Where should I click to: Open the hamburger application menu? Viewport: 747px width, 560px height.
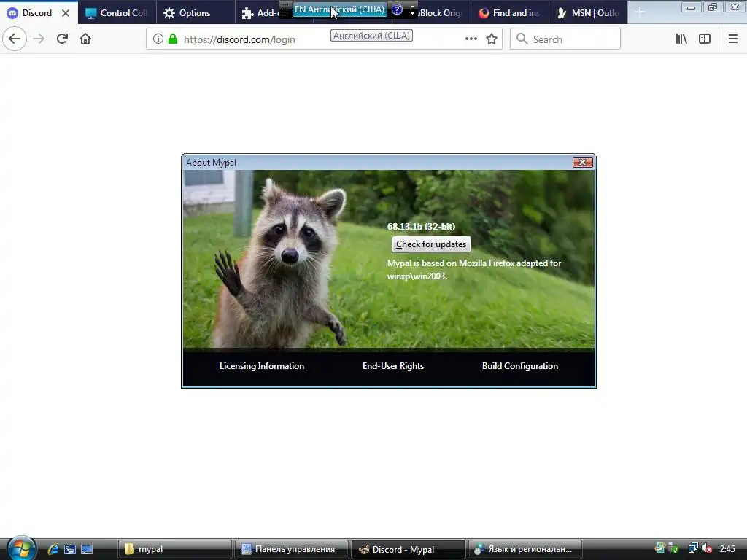(732, 39)
